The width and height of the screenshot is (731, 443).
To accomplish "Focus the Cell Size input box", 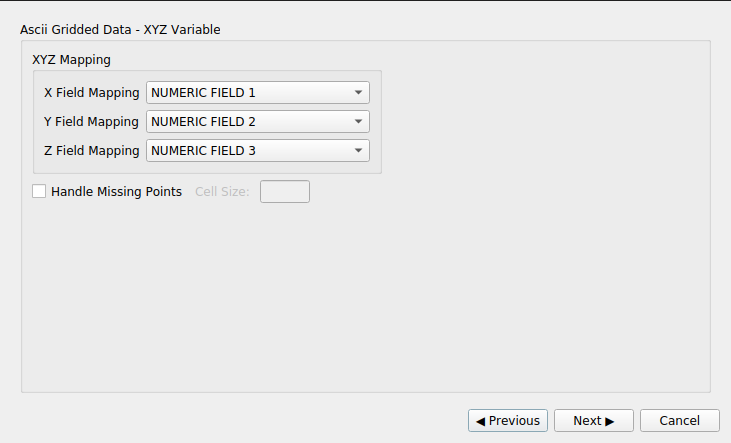I will [x=285, y=191].
